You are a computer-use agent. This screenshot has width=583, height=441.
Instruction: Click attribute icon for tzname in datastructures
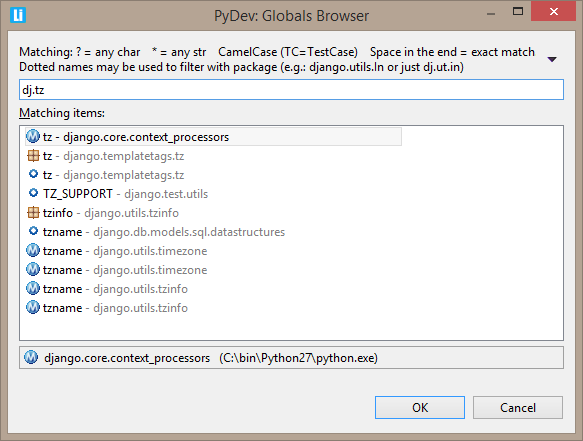33,231
